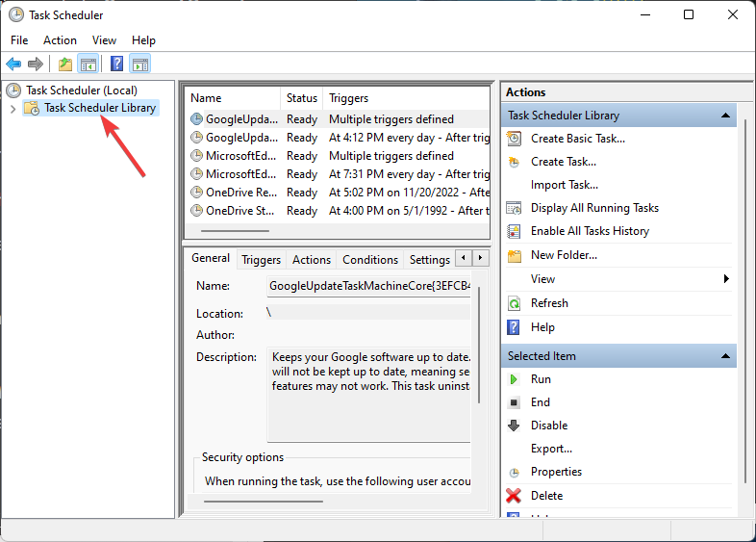Click the clock icon of OneDrive Re... task
Screen dimensions: 756x542
[196, 193]
